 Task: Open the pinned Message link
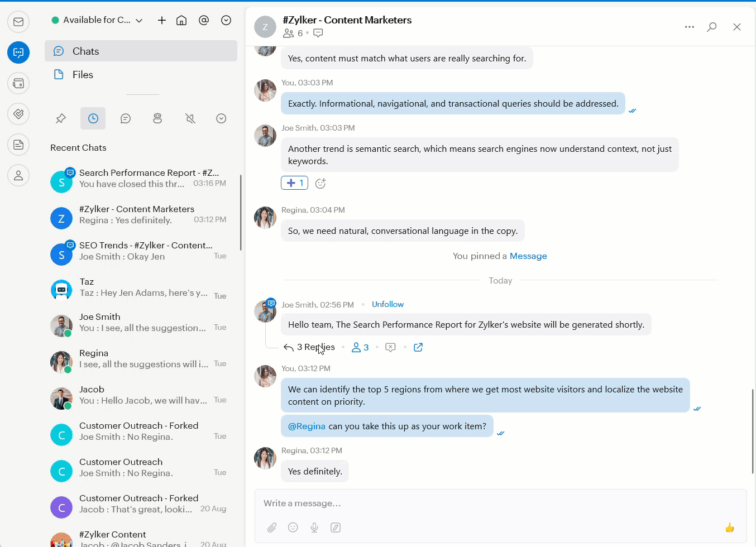[x=528, y=256]
